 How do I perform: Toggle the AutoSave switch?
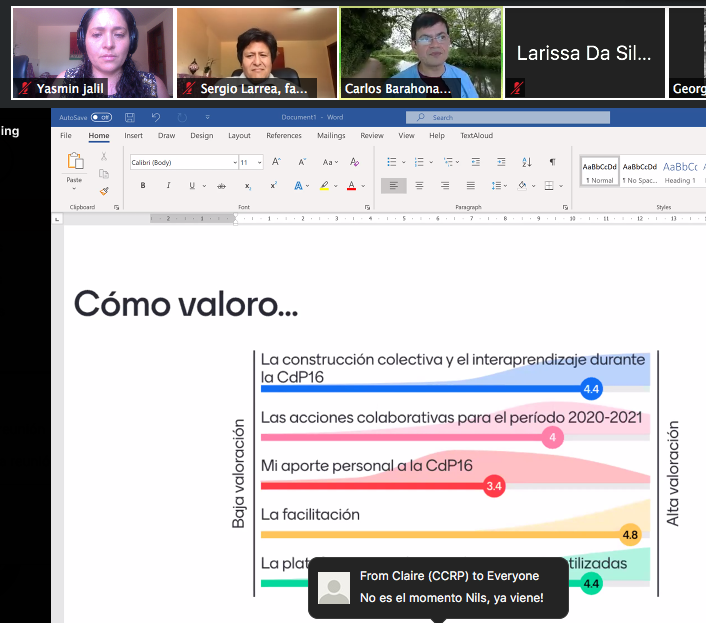tap(101, 117)
